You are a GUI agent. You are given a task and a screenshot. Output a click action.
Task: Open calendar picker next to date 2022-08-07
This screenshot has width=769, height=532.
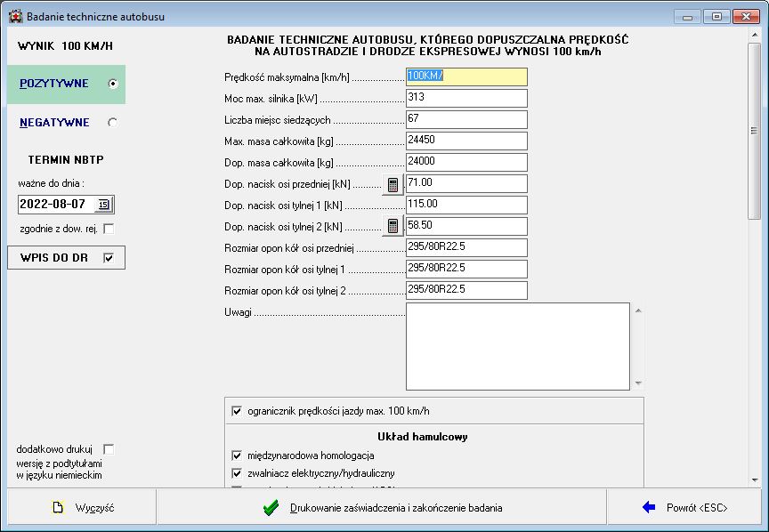pos(103,205)
